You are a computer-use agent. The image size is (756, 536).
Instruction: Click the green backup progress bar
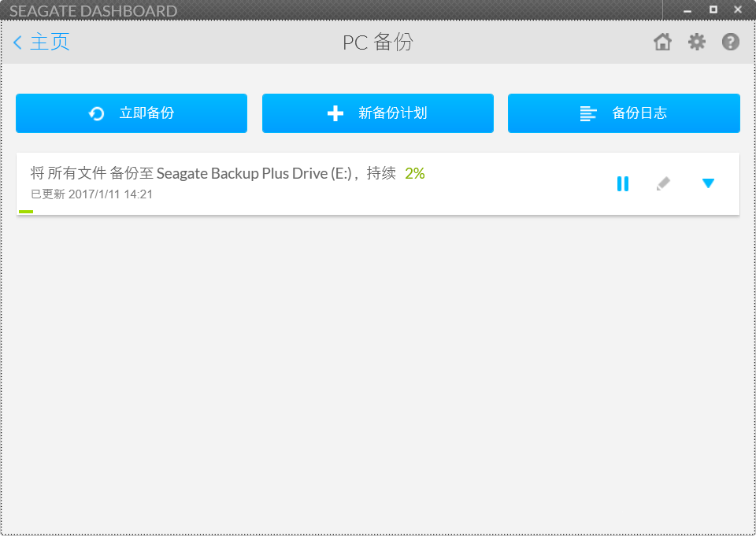click(26, 212)
